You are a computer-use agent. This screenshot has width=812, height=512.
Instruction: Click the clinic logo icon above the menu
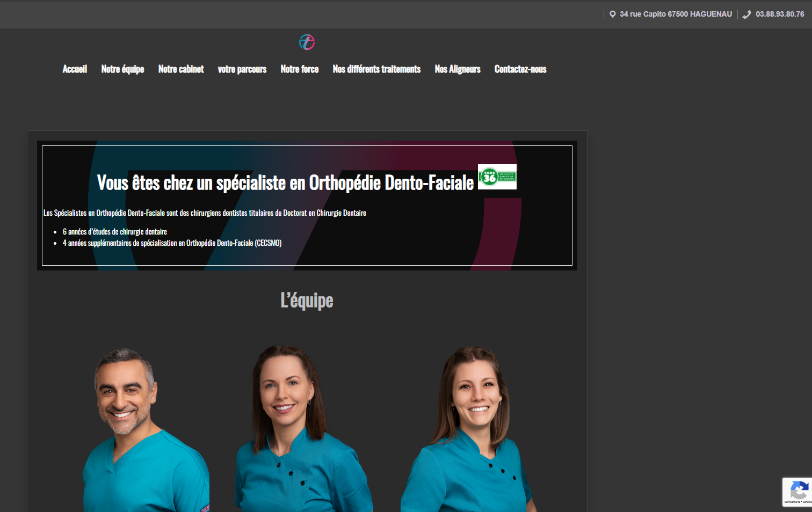click(x=307, y=42)
